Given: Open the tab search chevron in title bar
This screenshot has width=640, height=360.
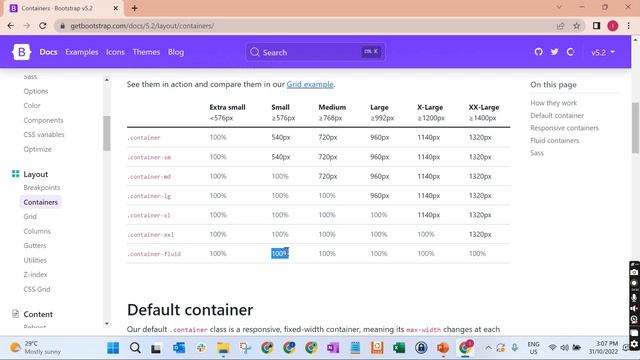Looking at the screenshot, I should click(x=559, y=7).
